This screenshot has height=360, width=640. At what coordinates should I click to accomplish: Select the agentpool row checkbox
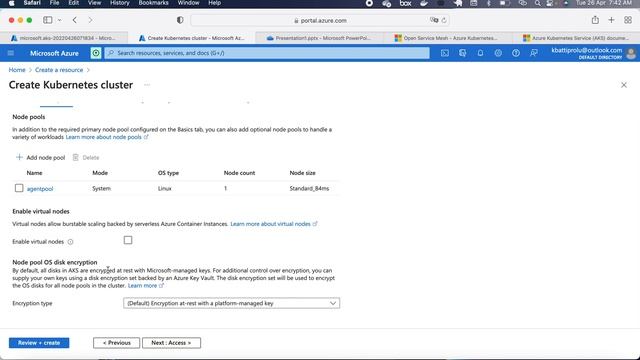click(19, 188)
